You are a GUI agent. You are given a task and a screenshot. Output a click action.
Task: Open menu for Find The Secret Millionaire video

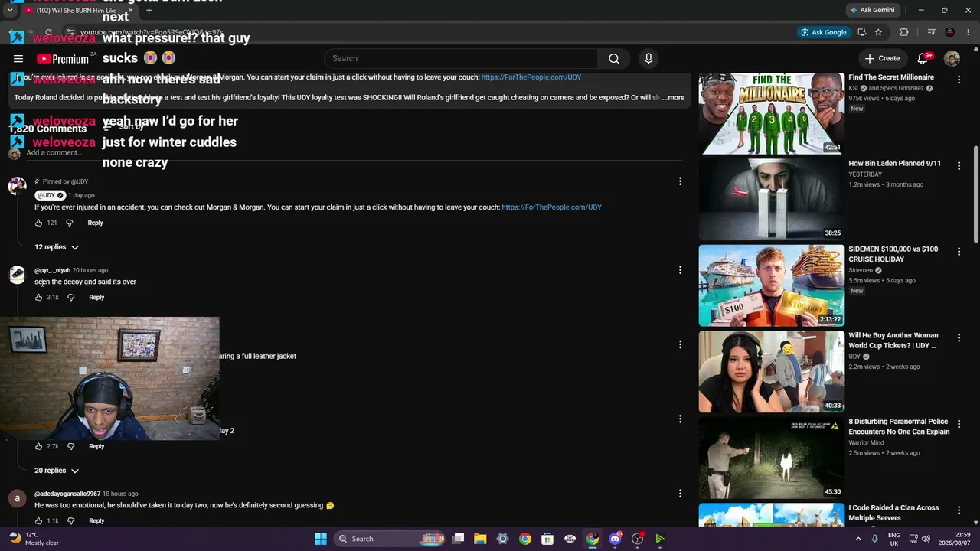coord(959,80)
